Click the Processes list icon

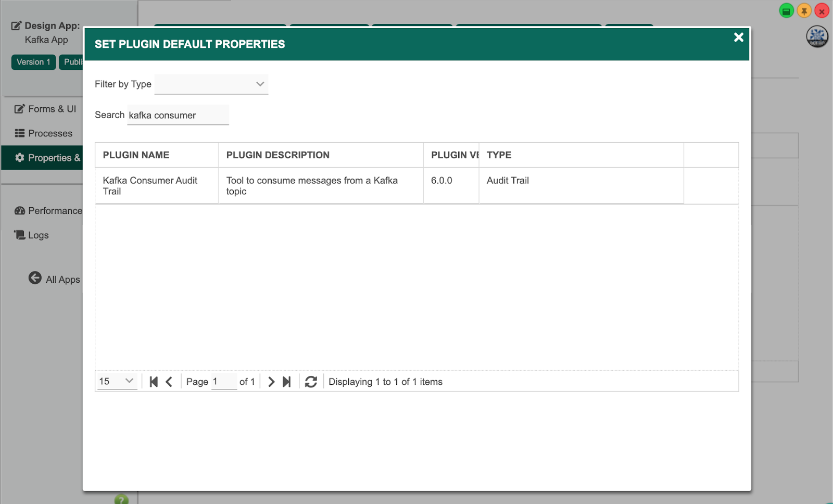coord(20,133)
